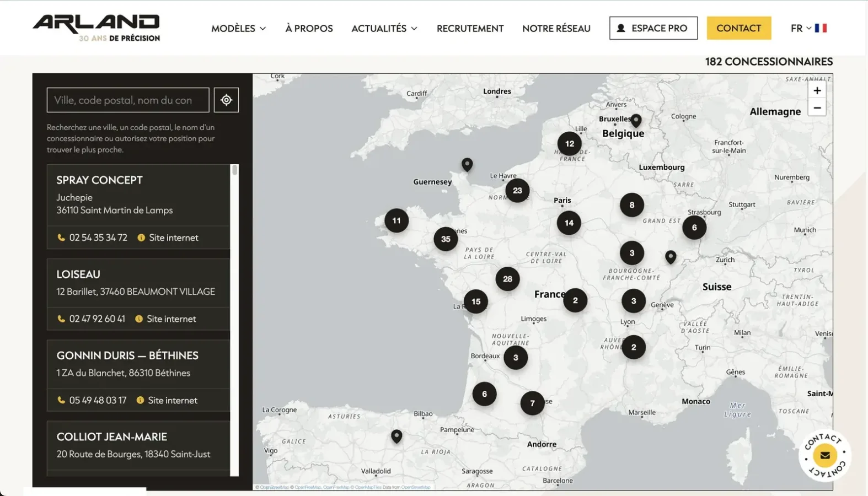Select the Spray Concept dealer name
Image resolution: width=868 pixels, height=496 pixels.
(99, 180)
